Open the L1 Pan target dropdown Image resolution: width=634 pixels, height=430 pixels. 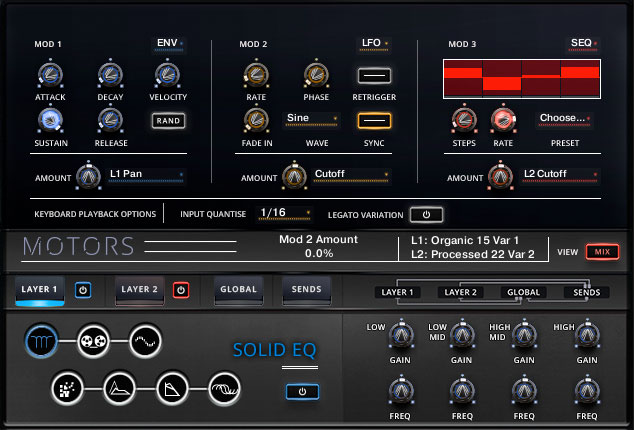tap(146, 174)
